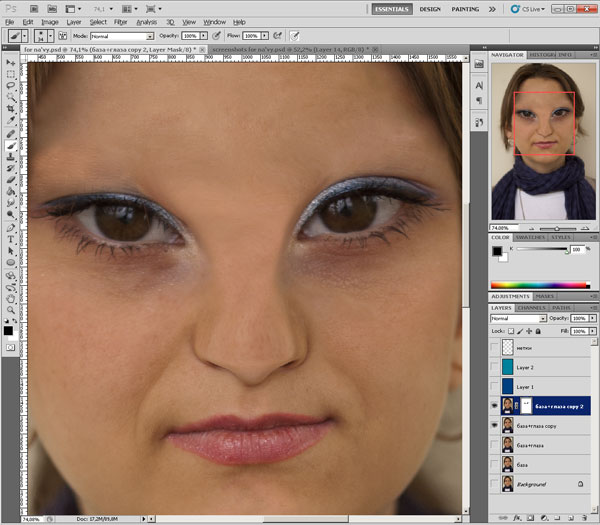Click the Painting workspace button
600x525 pixels.
coord(467,8)
